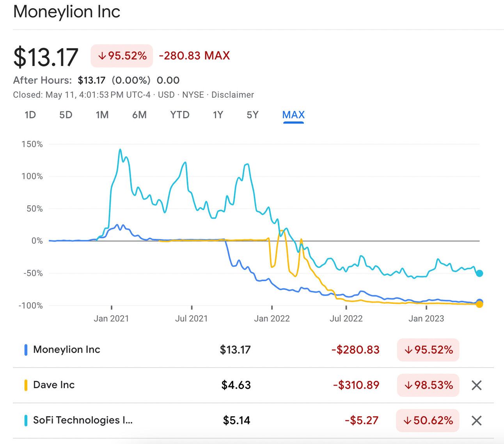
Task: Open the 5Y chart range
Action: point(253,115)
